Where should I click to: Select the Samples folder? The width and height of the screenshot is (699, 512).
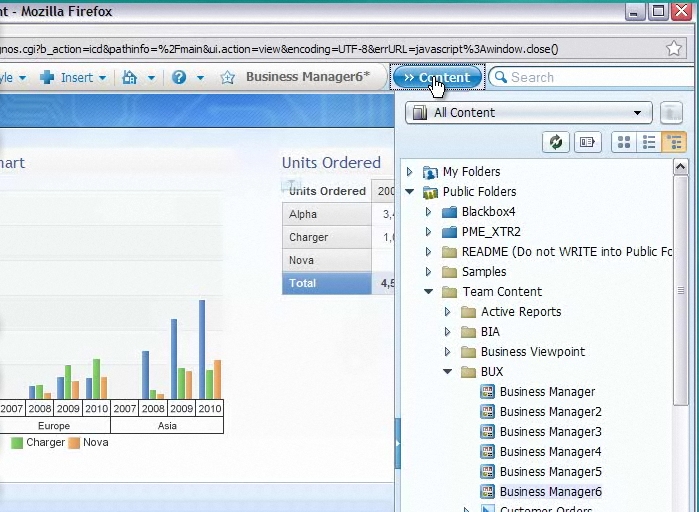[x=484, y=272]
